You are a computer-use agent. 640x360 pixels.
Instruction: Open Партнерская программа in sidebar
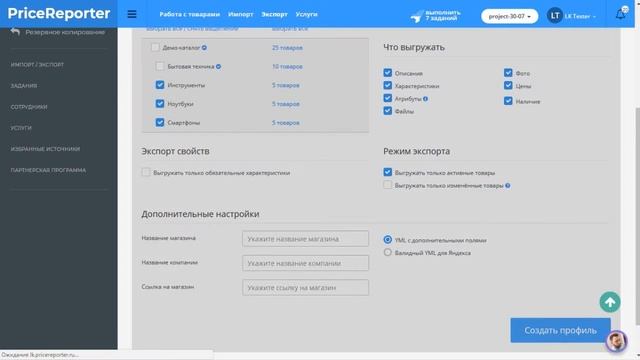(48, 170)
